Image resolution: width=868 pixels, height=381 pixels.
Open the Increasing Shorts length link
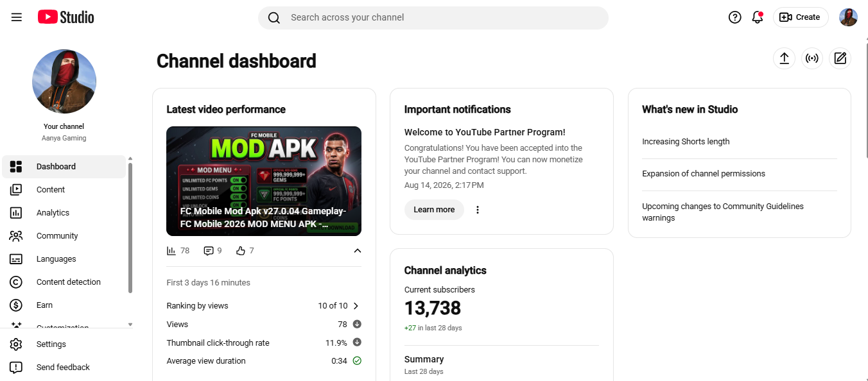pyautogui.click(x=686, y=142)
